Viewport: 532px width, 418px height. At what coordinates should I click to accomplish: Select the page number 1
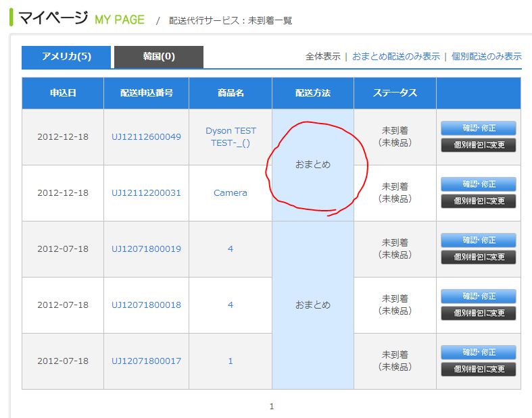[272, 407]
